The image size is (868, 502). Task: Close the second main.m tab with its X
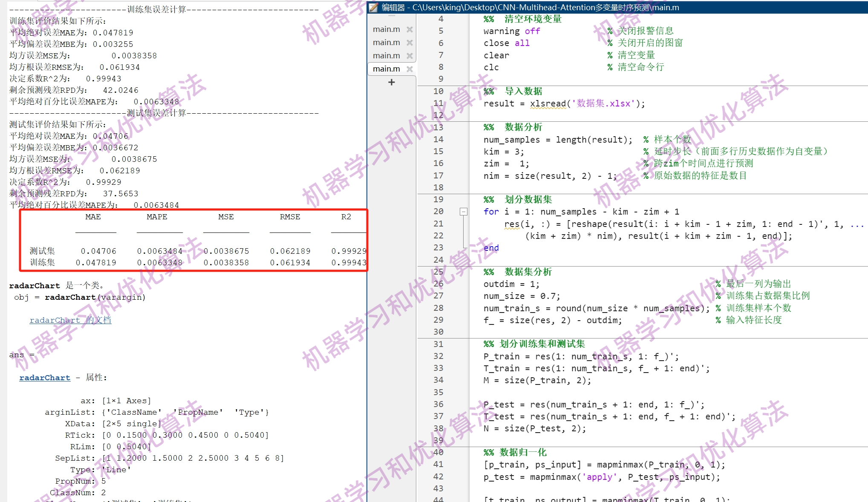(x=409, y=43)
